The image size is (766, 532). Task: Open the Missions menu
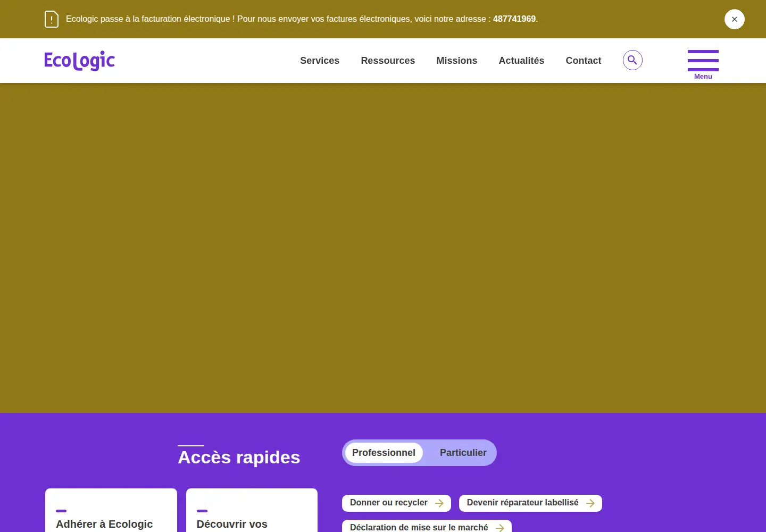click(x=457, y=61)
